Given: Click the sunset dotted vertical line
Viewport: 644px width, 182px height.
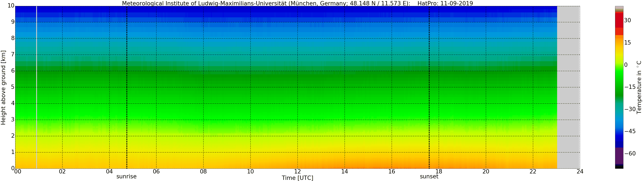Looking at the screenshot, I should (x=429, y=88).
